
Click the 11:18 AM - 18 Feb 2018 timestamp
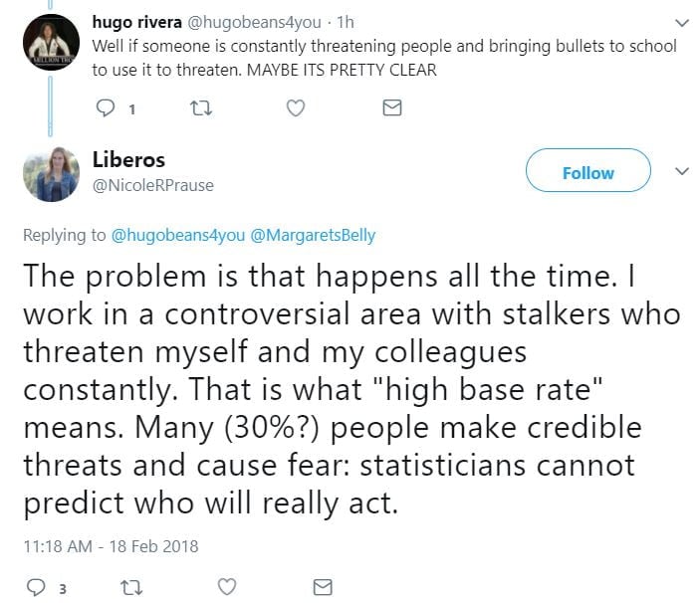[x=112, y=545]
